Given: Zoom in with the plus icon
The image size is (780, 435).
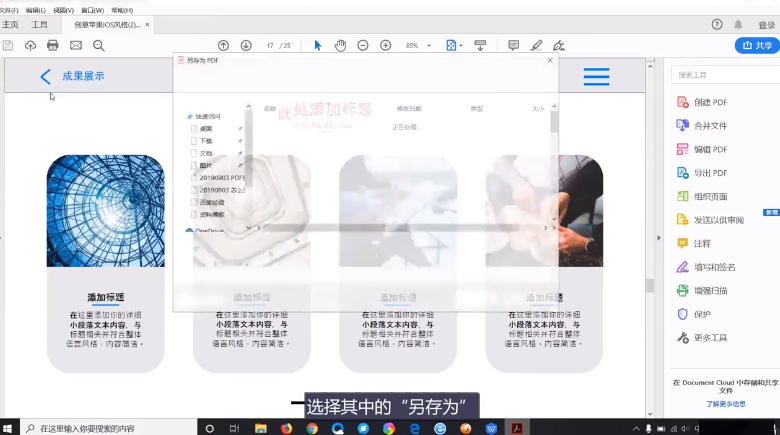Looking at the screenshot, I should (x=386, y=45).
